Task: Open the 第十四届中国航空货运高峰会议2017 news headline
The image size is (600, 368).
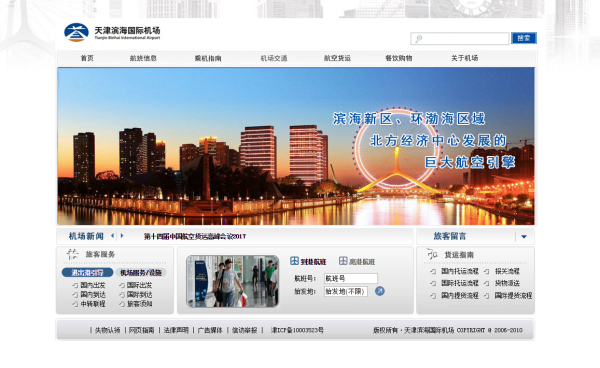Action: [x=195, y=236]
